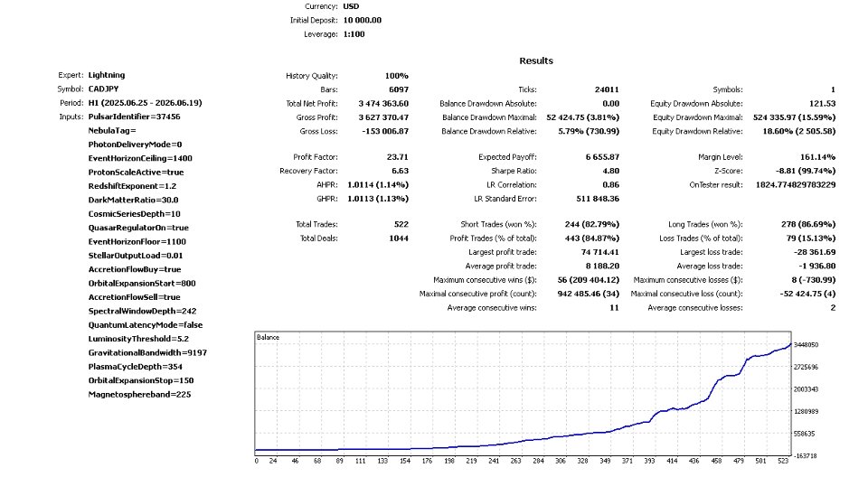Image resolution: width=868 pixels, height=477 pixels.
Task: Click the QuantumLatencyMode=false input line
Action: (x=145, y=325)
